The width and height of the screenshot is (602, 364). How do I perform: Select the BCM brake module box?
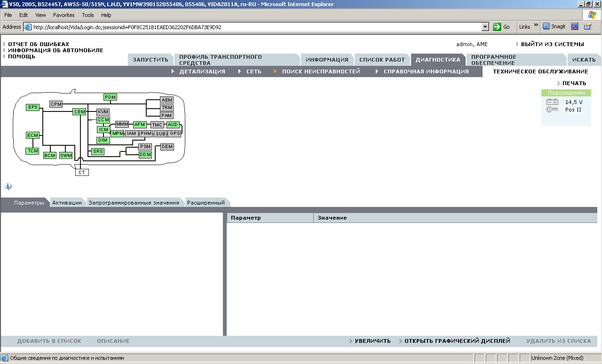coord(50,155)
